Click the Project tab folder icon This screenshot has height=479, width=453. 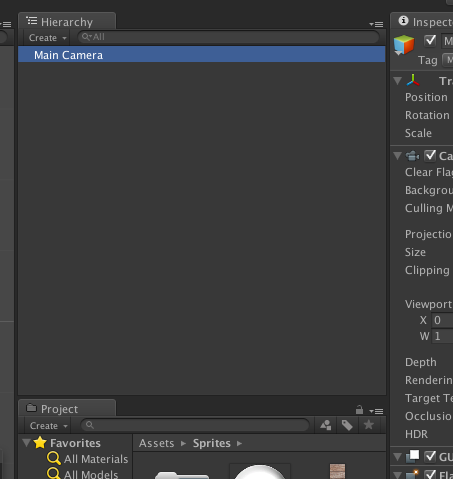32,408
